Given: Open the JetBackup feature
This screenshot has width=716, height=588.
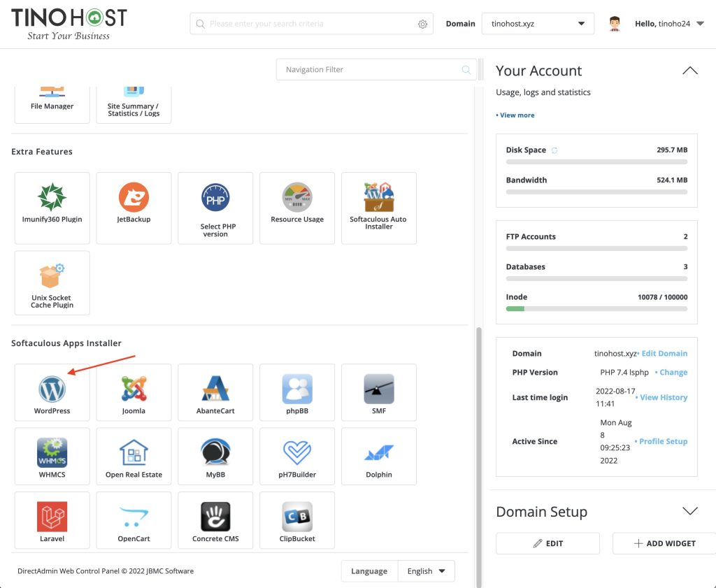Looking at the screenshot, I should click(x=134, y=208).
